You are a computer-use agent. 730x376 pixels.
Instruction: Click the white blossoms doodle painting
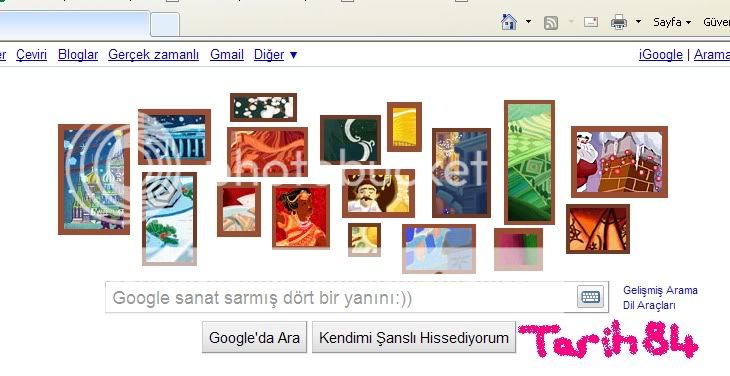click(x=263, y=107)
